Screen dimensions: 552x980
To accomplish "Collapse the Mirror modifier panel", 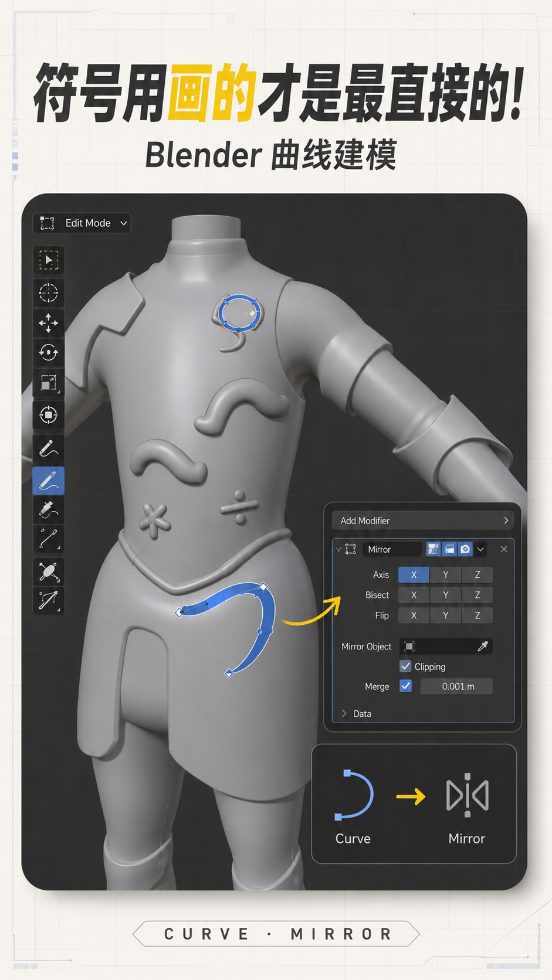I will 338,549.
